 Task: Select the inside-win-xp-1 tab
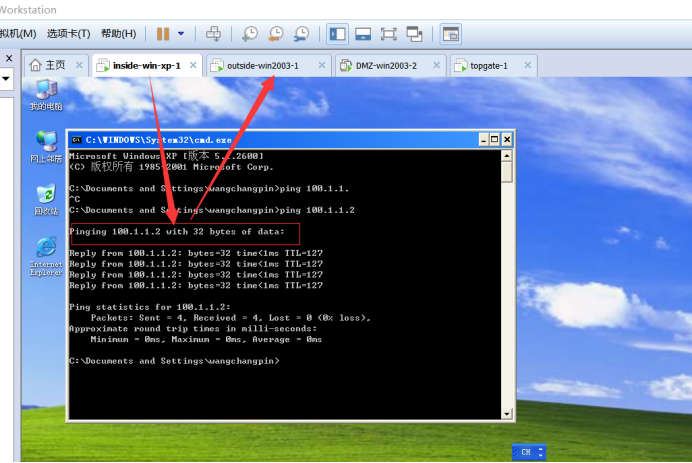tap(147, 65)
